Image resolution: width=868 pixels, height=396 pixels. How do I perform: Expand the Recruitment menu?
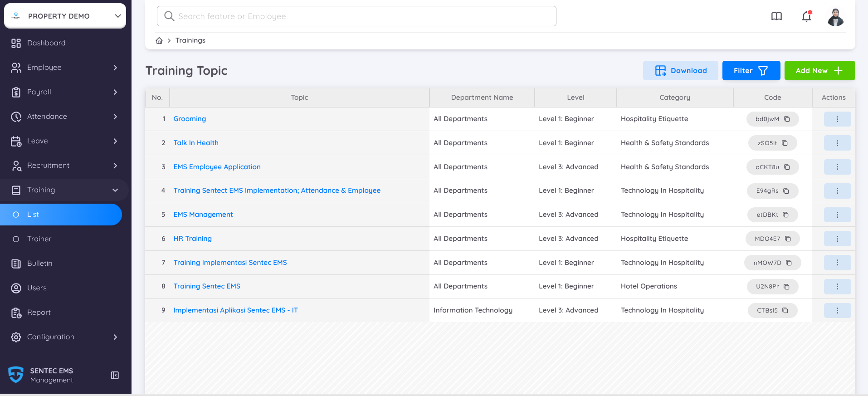pyautogui.click(x=63, y=166)
